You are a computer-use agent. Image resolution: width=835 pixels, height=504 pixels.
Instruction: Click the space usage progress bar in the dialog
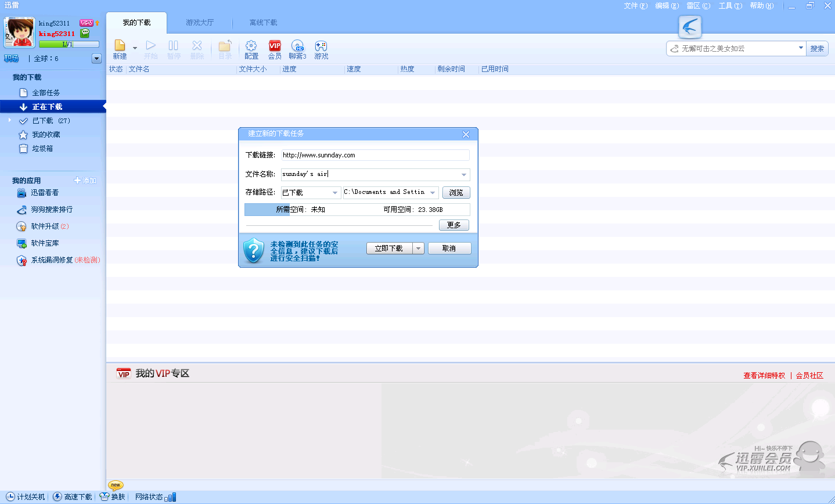357,210
